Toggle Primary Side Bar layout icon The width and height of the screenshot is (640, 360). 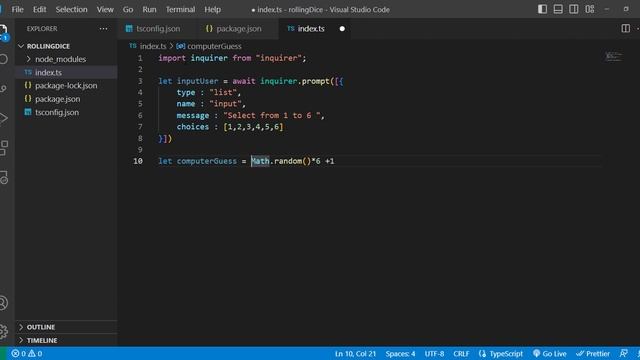click(x=542, y=9)
